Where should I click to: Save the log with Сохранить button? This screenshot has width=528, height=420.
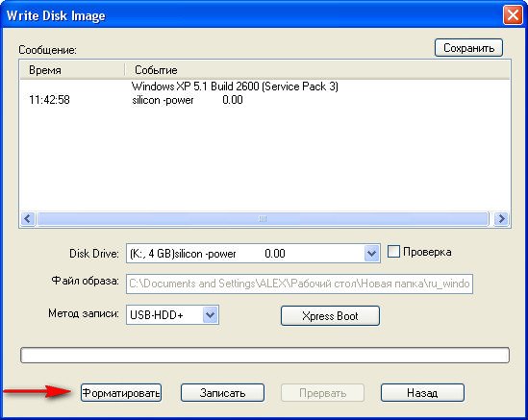coord(468,48)
